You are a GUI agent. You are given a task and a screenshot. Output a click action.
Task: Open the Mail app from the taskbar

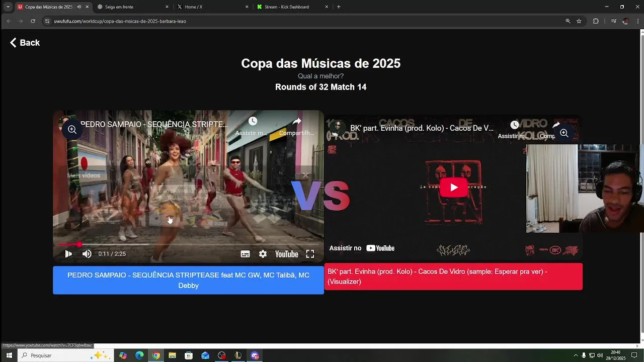click(x=205, y=355)
